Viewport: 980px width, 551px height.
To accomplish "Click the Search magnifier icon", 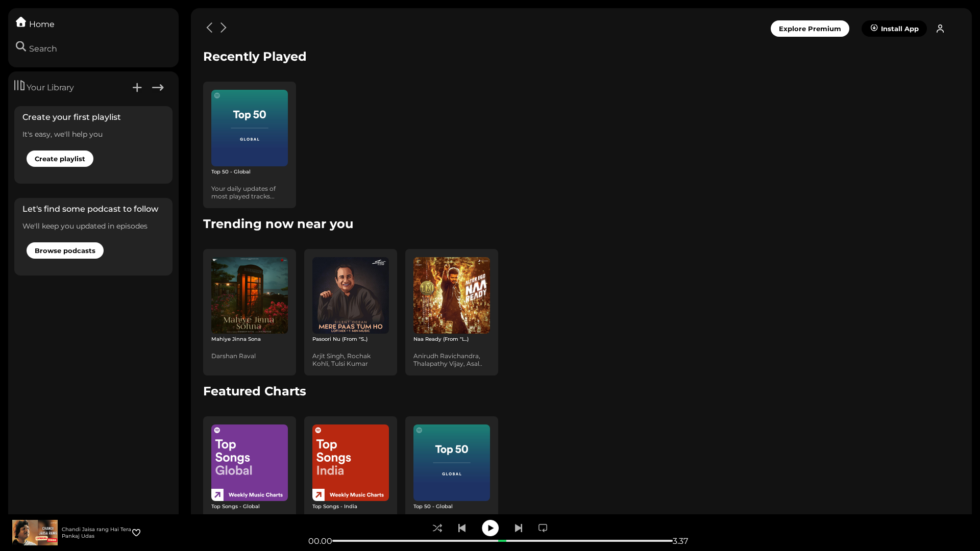I will (21, 46).
